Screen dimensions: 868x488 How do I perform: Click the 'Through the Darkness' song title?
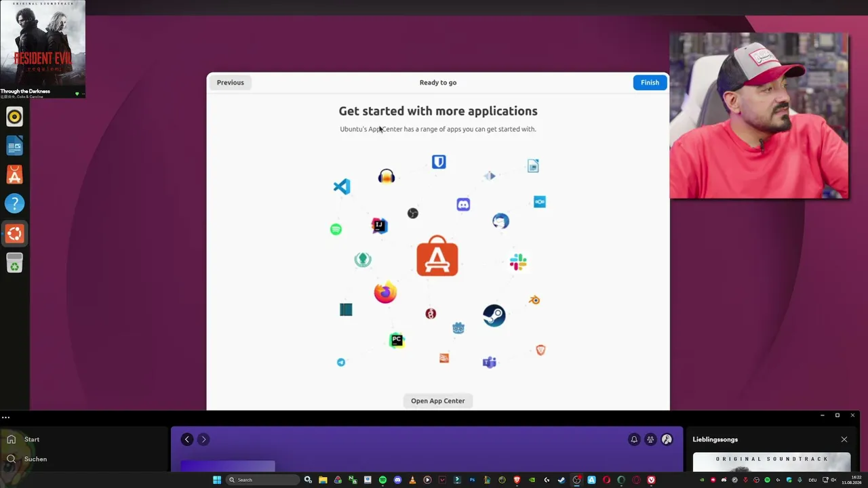coord(25,91)
